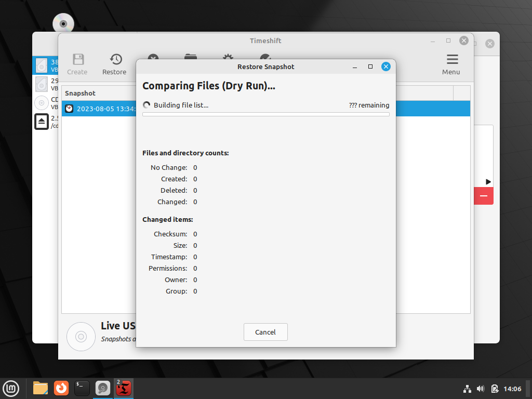The image size is (532, 399).
Task: Click red minus button in Disks window
Action: tap(484, 196)
